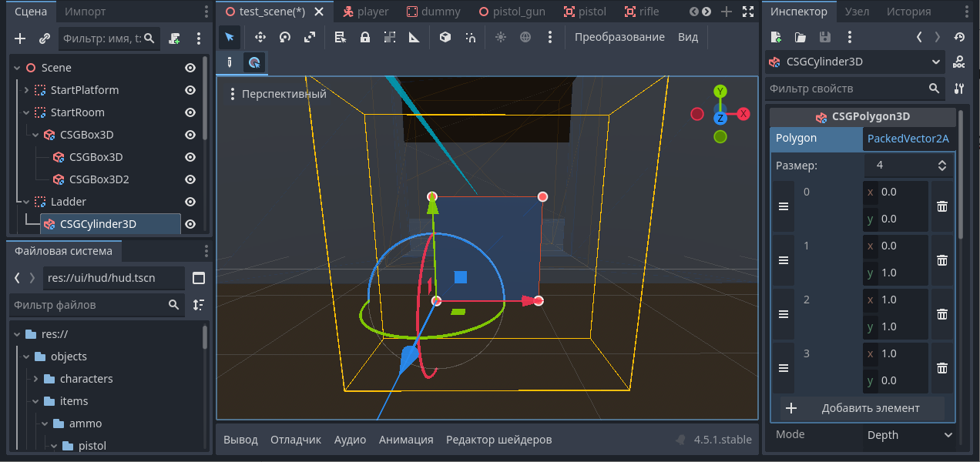
Task: Click the Добавить элемент button
Action: (863, 408)
